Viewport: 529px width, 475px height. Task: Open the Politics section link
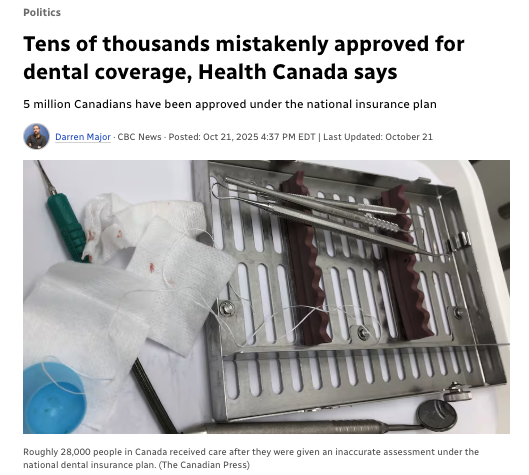[42, 12]
